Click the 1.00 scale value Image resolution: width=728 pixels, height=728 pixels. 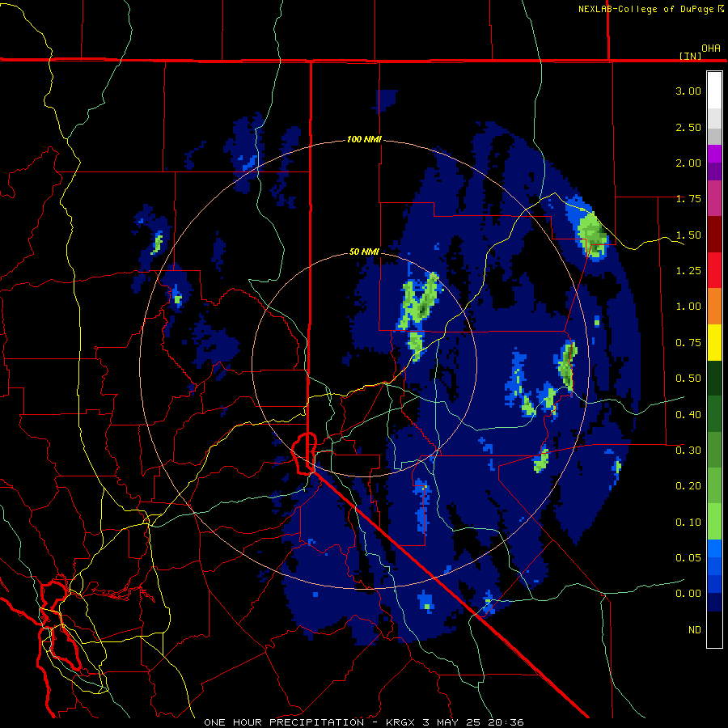688,307
